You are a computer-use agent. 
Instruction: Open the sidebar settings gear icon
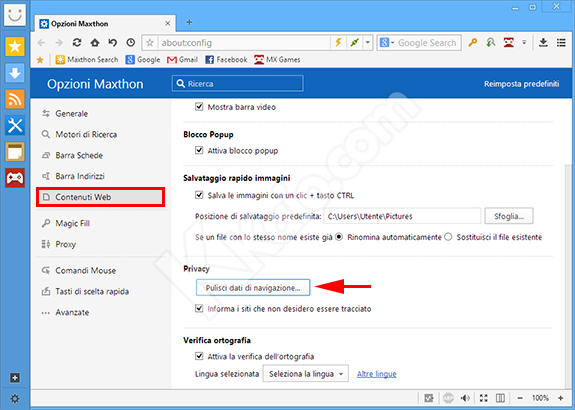(15, 398)
